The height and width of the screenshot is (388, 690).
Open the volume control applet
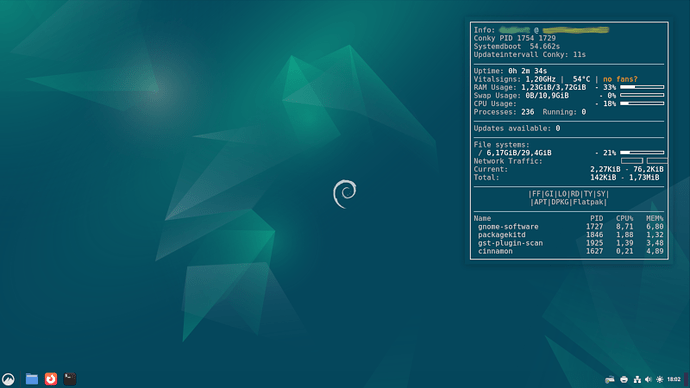click(x=648, y=379)
